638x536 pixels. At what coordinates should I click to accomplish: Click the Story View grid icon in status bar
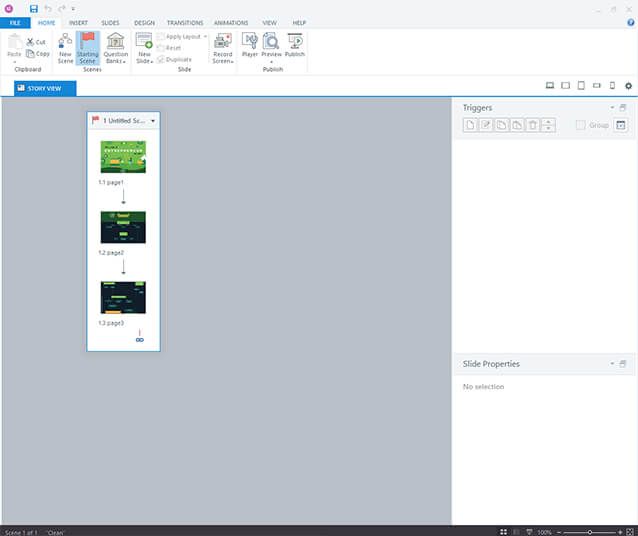(x=503, y=532)
